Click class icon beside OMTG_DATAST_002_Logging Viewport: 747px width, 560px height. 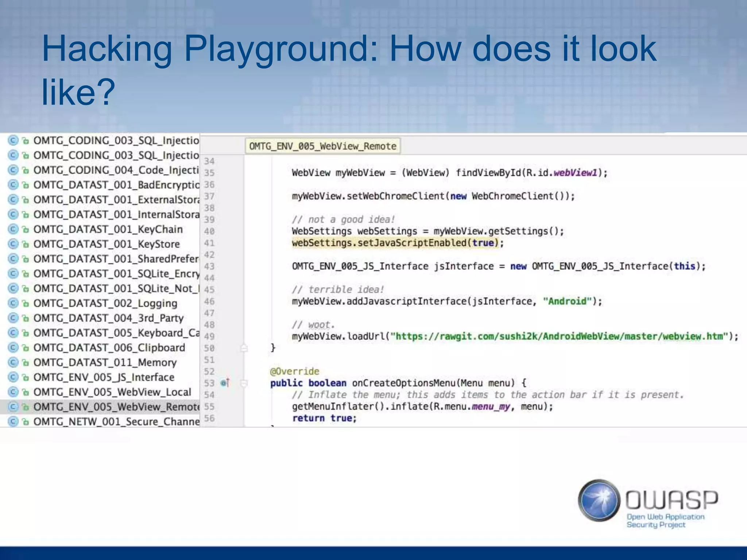(x=13, y=303)
